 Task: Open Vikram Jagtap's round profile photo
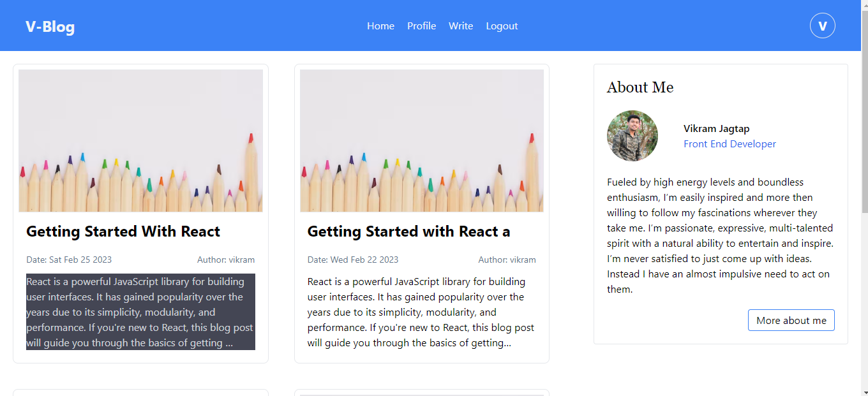click(632, 136)
